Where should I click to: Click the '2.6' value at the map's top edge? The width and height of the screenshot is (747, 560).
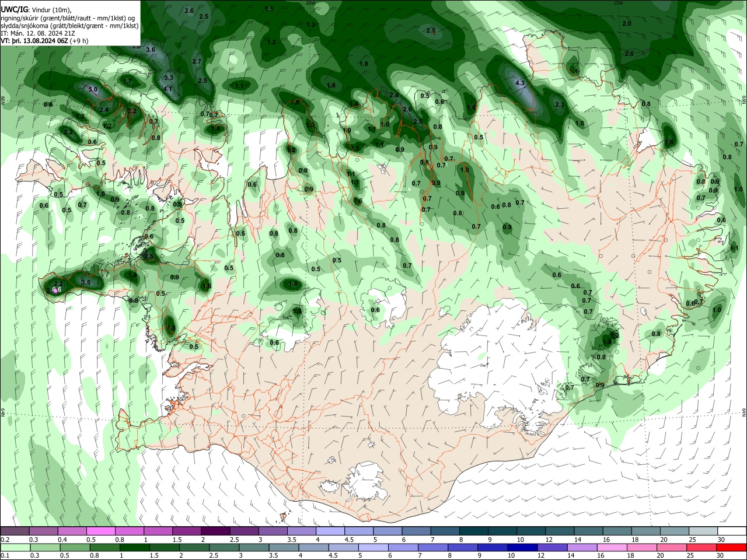189,10
